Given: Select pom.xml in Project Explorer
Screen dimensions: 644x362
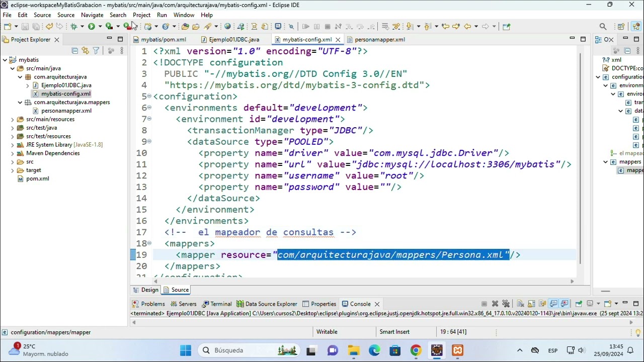Looking at the screenshot, I should (x=33, y=178).
